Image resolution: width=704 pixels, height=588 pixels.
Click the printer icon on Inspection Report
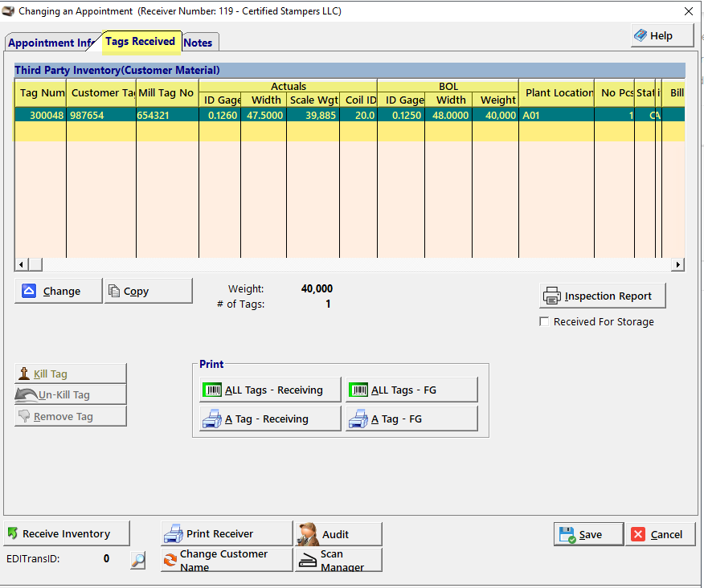coord(552,296)
